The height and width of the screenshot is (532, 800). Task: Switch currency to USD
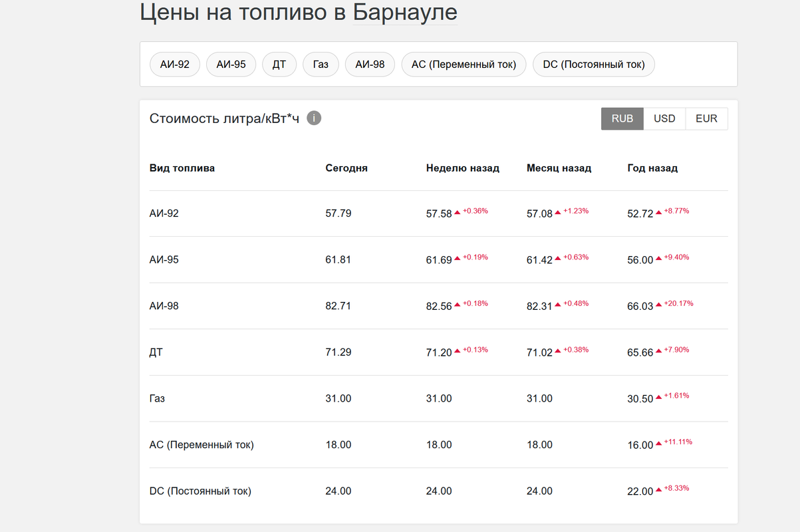coord(664,118)
